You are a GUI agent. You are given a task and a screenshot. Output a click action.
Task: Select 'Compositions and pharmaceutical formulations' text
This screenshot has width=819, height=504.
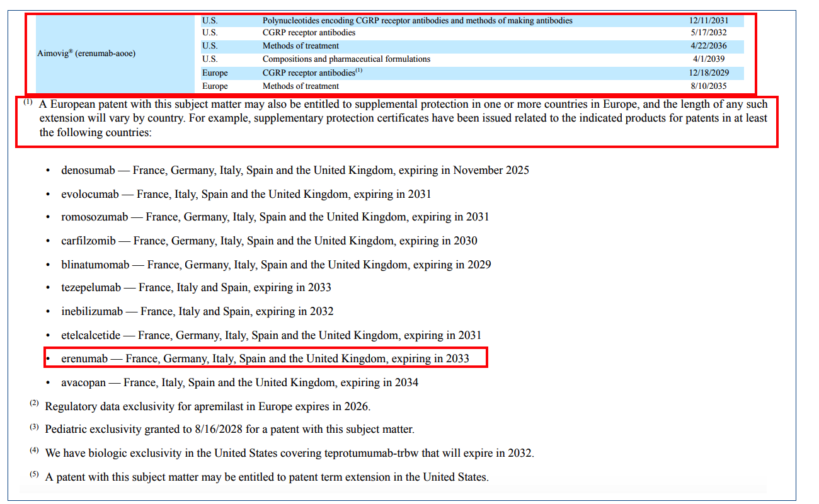(x=346, y=59)
